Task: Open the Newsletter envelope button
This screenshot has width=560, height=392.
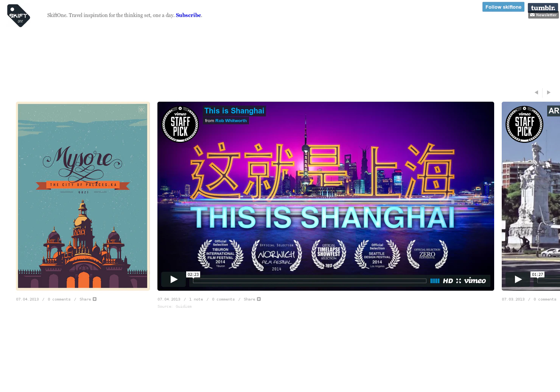Action: tap(543, 15)
